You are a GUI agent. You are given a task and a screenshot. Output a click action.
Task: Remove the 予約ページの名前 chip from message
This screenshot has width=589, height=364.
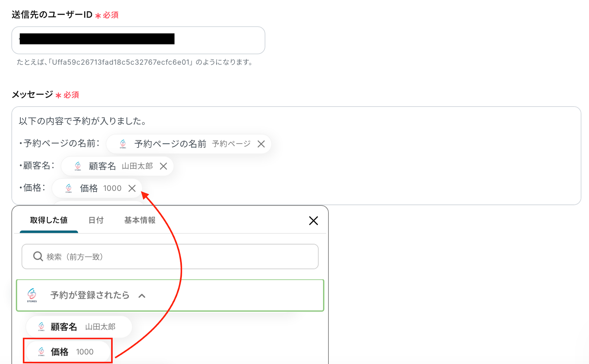pos(261,144)
